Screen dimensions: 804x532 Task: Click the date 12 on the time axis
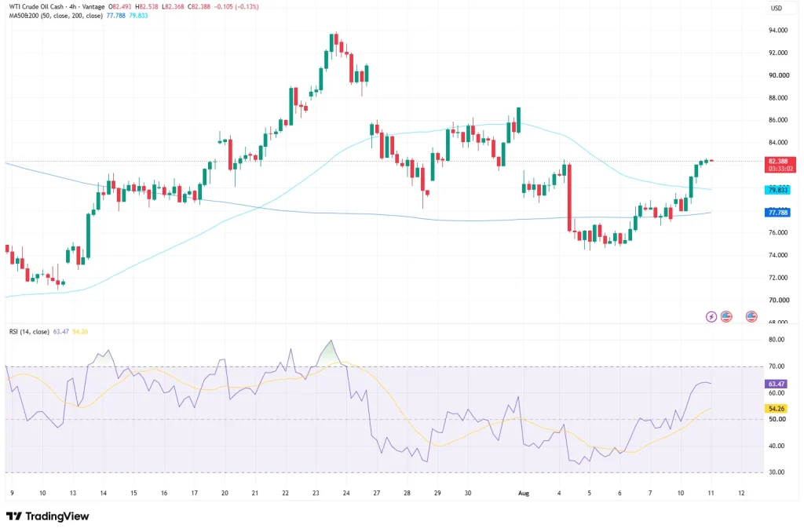tap(741, 493)
